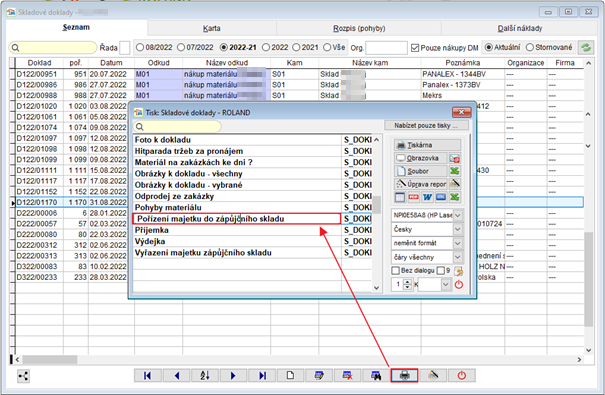The width and height of the screenshot is (605, 395).
Task: Select the Výdejka report in print list
Action: (x=237, y=241)
